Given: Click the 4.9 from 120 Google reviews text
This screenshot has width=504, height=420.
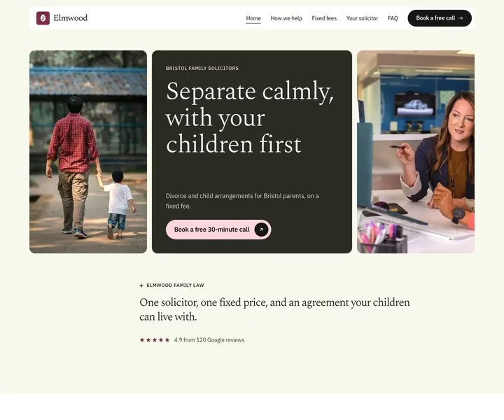Looking at the screenshot, I should coord(209,340).
